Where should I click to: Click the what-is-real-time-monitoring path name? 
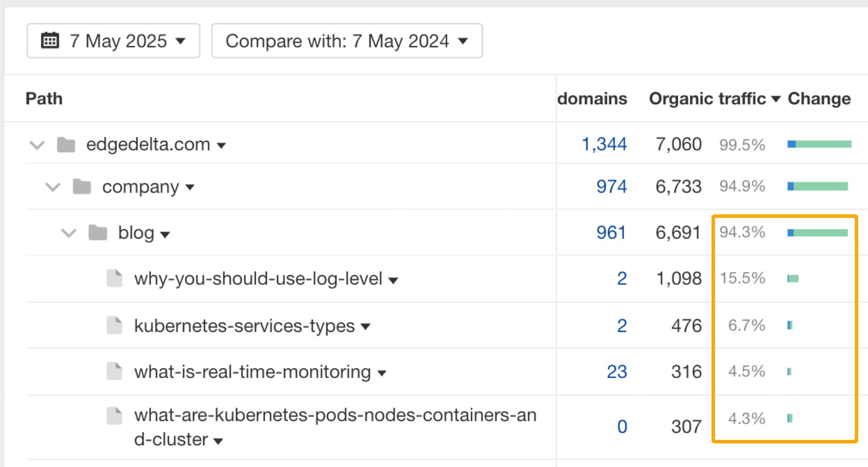(x=252, y=372)
